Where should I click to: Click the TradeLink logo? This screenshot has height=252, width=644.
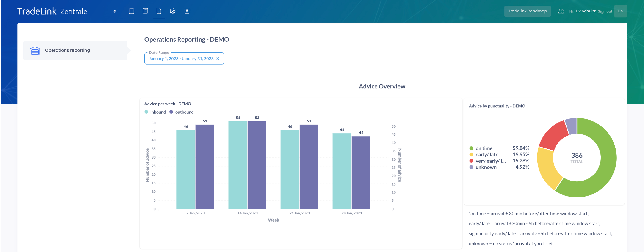pos(37,11)
